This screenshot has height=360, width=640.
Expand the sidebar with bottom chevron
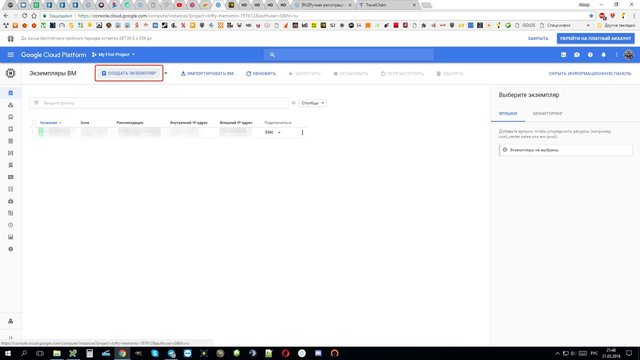(11, 338)
